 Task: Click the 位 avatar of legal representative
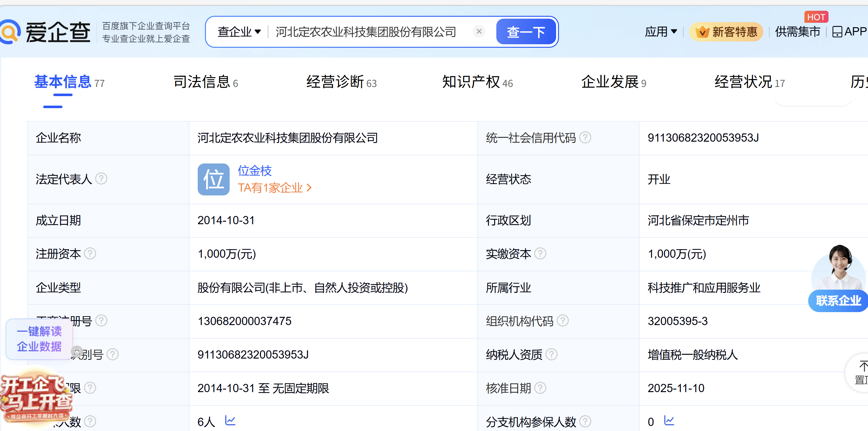[x=213, y=180]
